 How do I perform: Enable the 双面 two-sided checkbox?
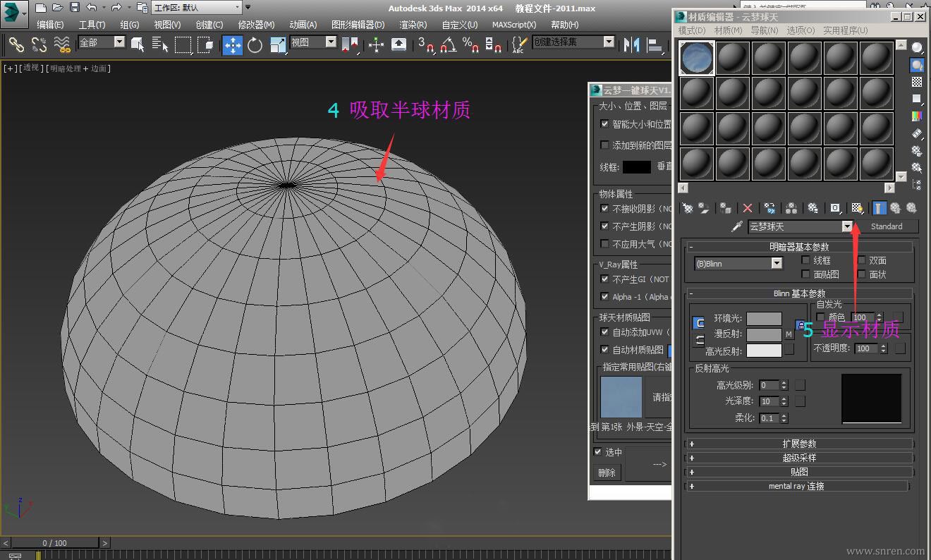coord(862,260)
